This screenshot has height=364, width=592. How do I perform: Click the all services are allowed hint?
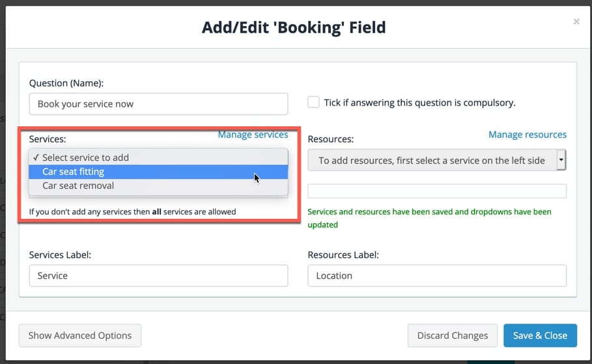(x=132, y=212)
